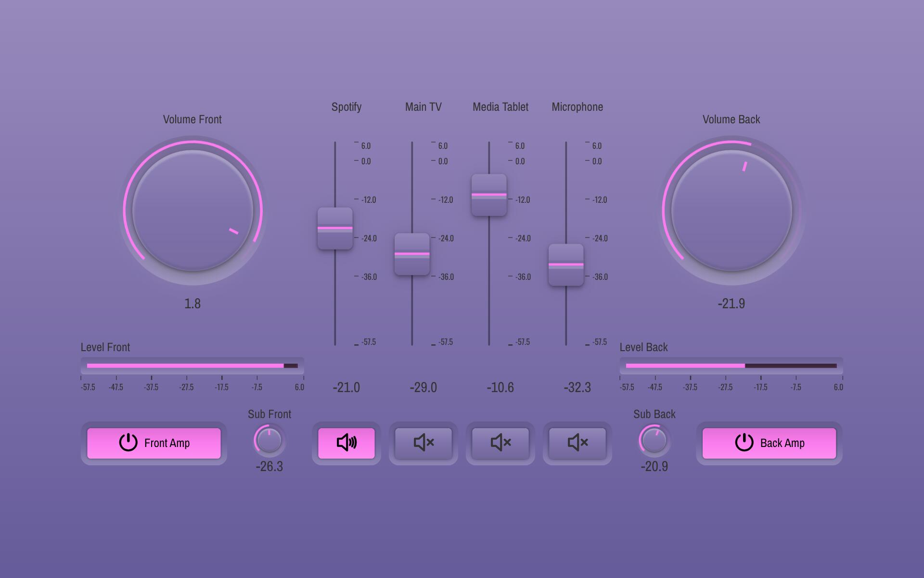Unmute the Media Tablet channel
The height and width of the screenshot is (578, 924).
(500, 443)
